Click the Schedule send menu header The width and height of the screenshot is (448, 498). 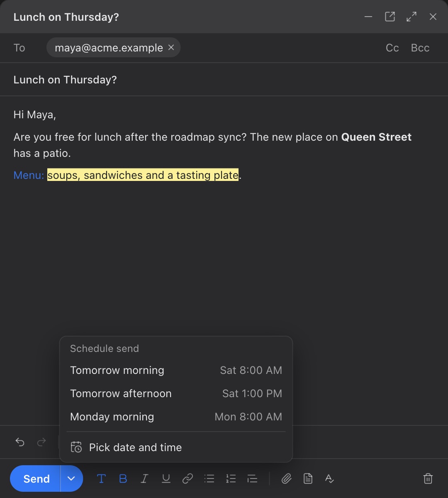(x=105, y=349)
